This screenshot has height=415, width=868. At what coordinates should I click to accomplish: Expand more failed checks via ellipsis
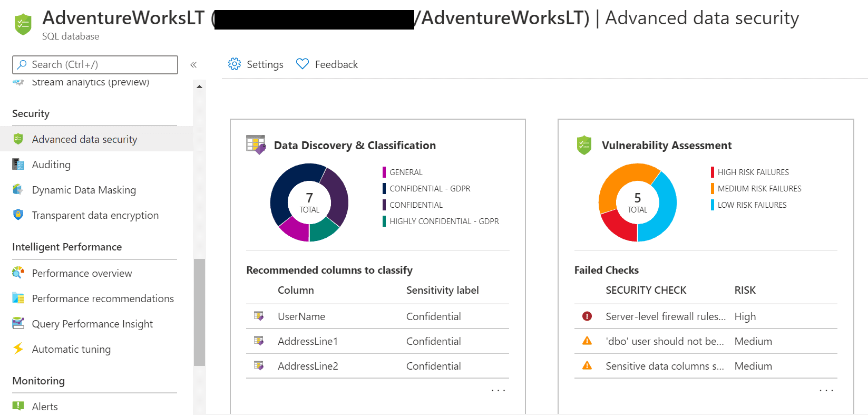tap(826, 391)
